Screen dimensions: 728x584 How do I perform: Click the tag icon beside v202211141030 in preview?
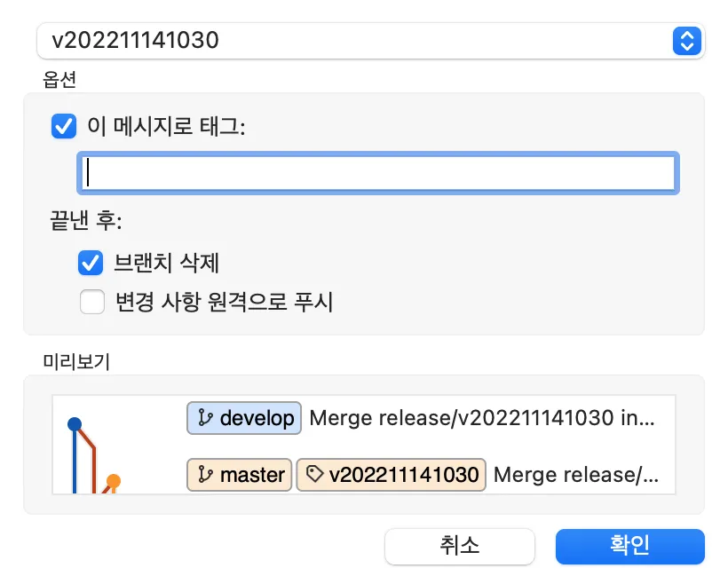pyautogui.click(x=313, y=475)
